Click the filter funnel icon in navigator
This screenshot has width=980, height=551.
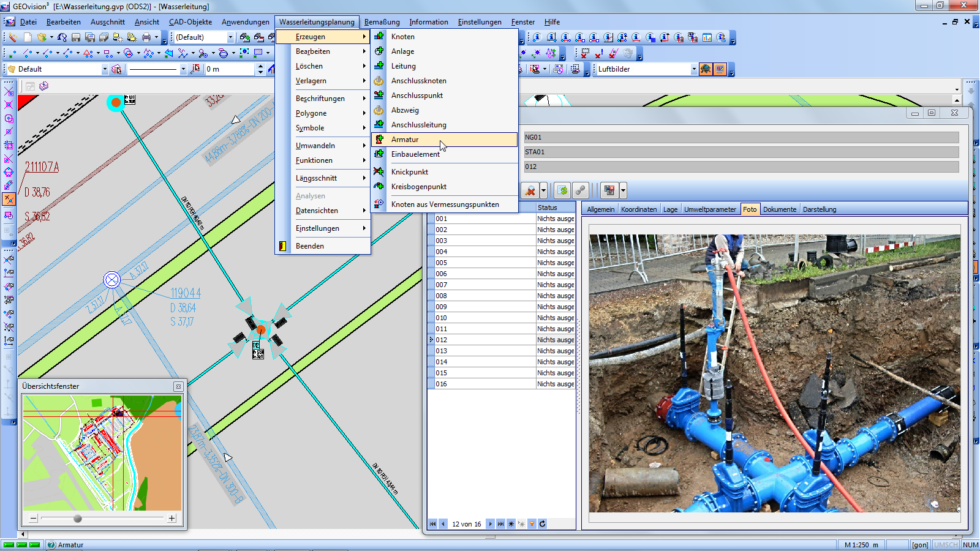tap(532, 524)
